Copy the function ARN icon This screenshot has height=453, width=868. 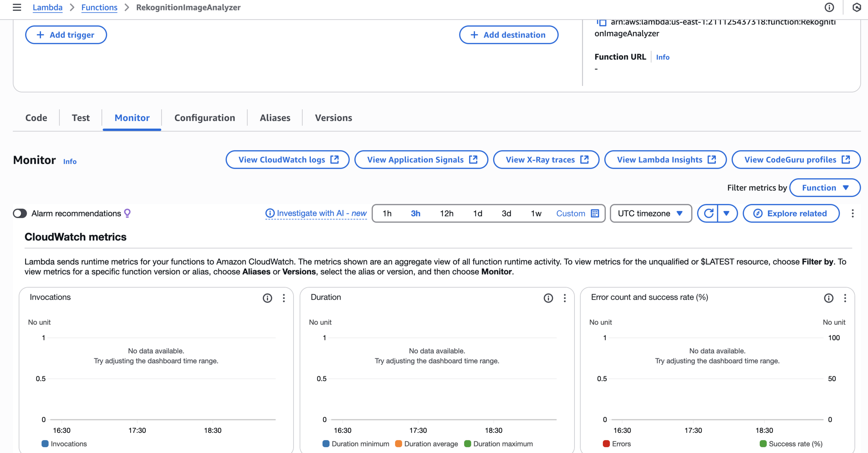pos(602,22)
